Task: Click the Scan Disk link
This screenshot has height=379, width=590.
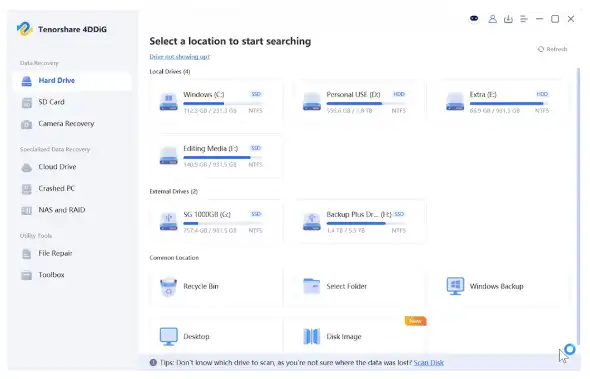Action: (x=429, y=363)
